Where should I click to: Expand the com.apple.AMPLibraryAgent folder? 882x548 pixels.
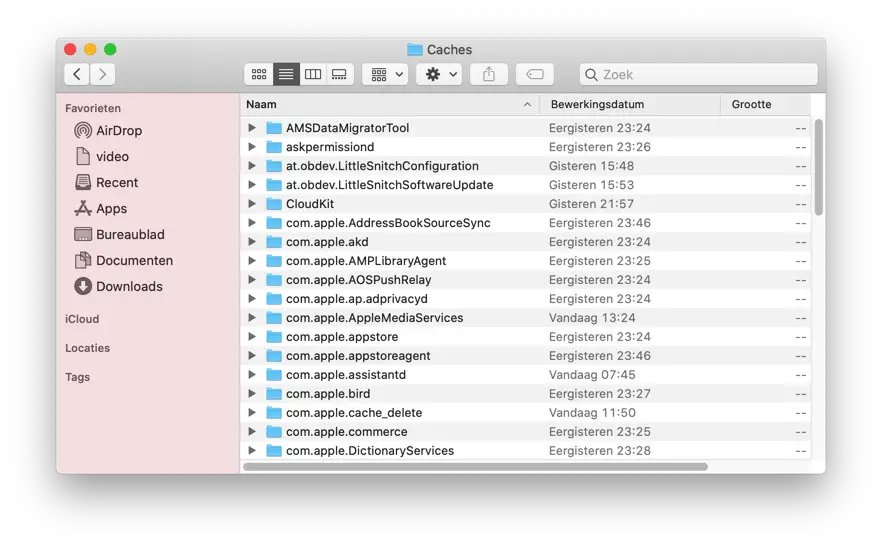tap(252, 260)
